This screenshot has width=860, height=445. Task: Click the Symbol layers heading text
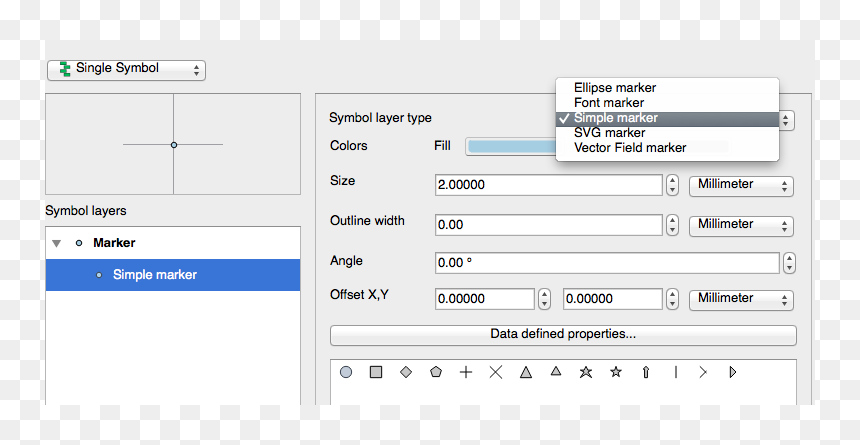pyautogui.click(x=86, y=211)
